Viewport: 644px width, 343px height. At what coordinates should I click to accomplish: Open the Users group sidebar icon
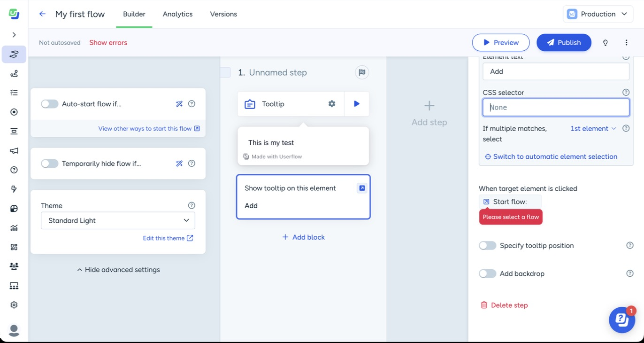pos(14,266)
